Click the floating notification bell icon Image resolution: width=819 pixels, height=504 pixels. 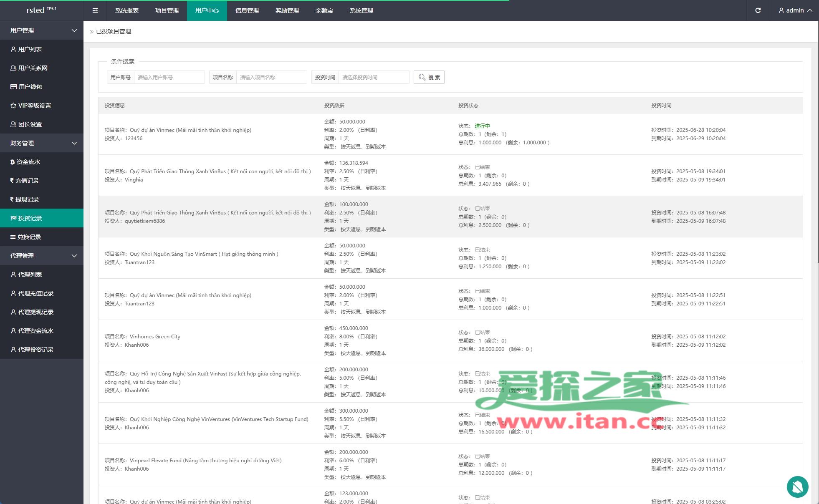(x=797, y=487)
